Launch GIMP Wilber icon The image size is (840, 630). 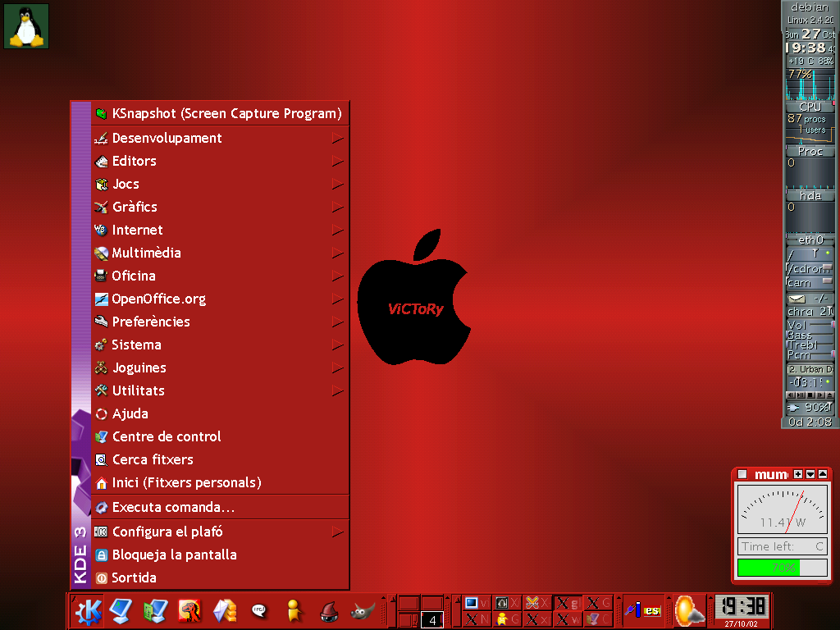pos(363,611)
